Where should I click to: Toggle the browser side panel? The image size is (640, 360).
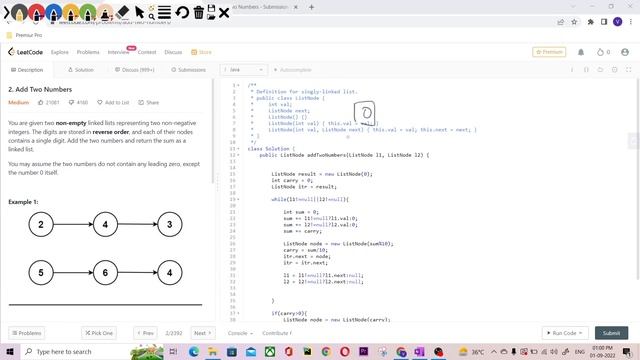tap(604, 22)
